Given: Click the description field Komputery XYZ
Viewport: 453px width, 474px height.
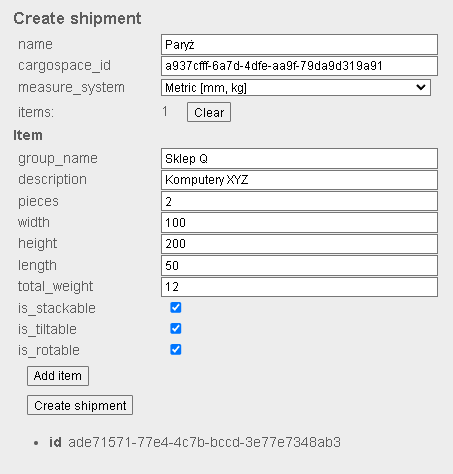Looking at the screenshot, I should [299, 180].
